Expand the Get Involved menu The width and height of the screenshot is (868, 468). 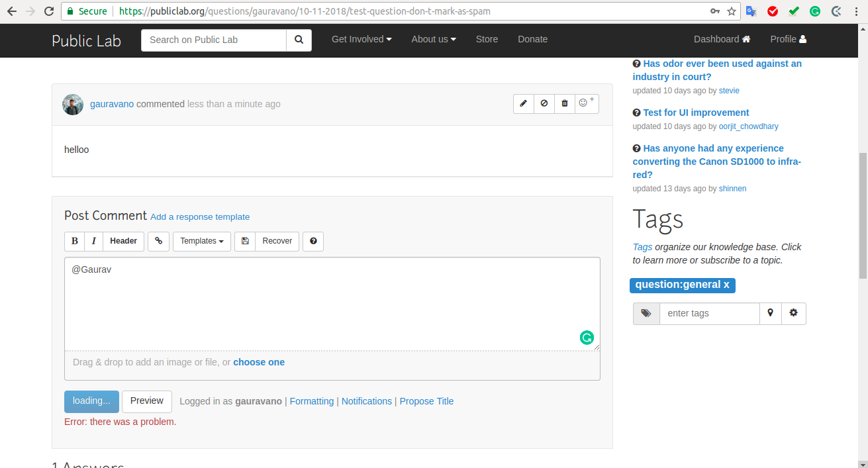click(362, 39)
